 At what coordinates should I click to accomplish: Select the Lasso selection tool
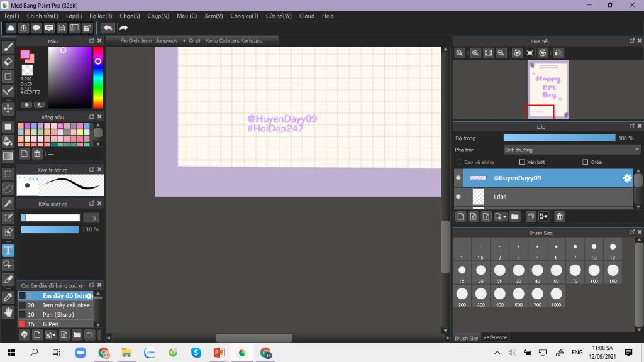pyautogui.click(x=8, y=189)
